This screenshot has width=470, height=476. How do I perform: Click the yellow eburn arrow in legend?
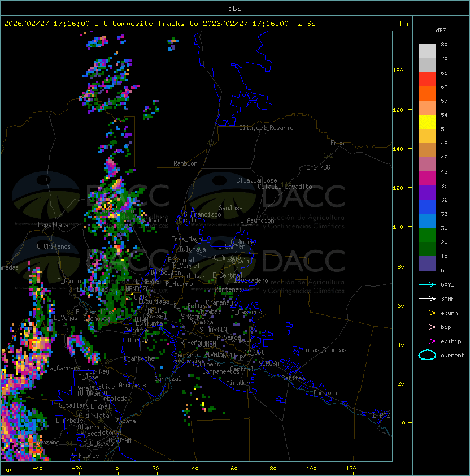click(x=427, y=313)
